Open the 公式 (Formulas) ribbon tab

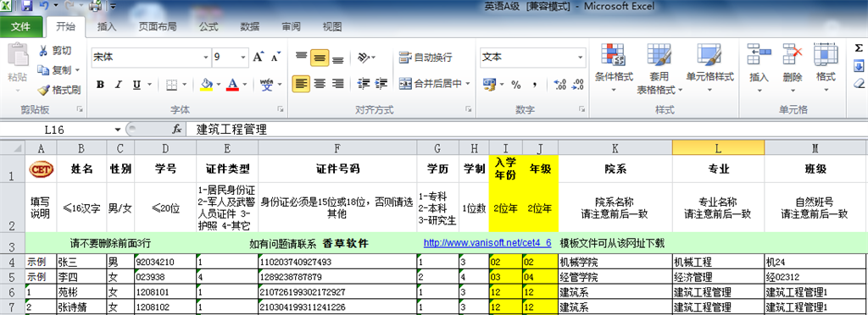coord(209,26)
